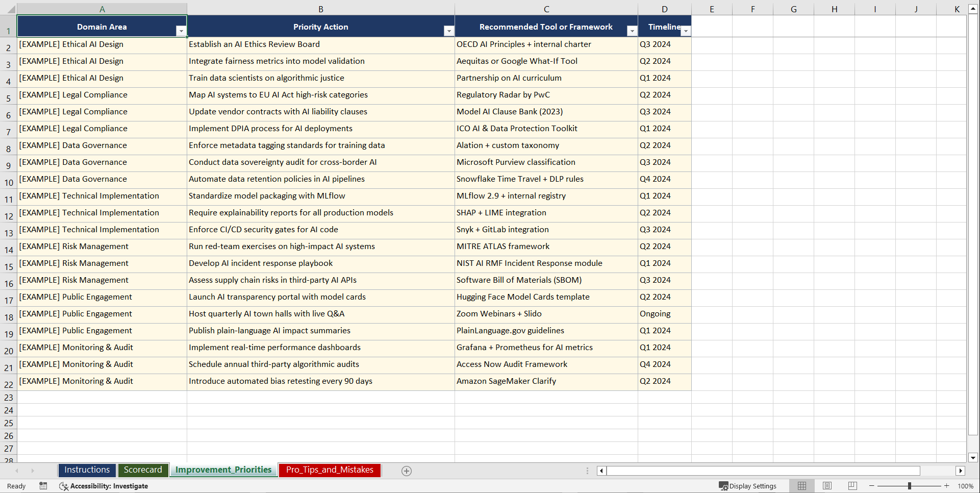Open the Pro_Tips_and_Mistakes sheet tab
Screen dimensions: 980x493
click(x=329, y=470)
